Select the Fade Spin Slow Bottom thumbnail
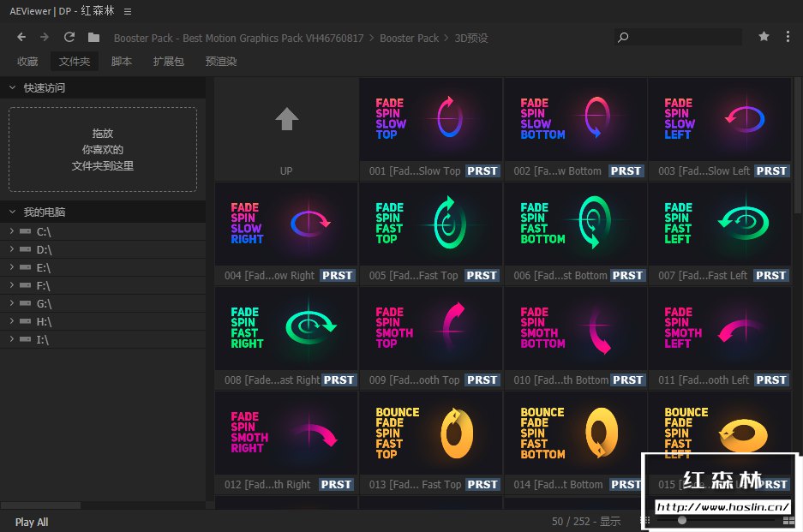Image resolution: width=803 pixels, height=532 pixels. (x=576, y=119)
